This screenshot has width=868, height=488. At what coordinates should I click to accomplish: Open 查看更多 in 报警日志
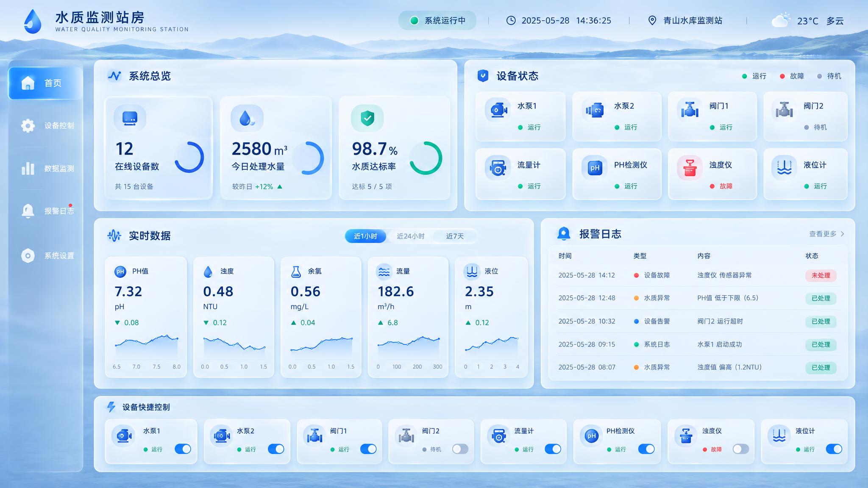point(826,234)
